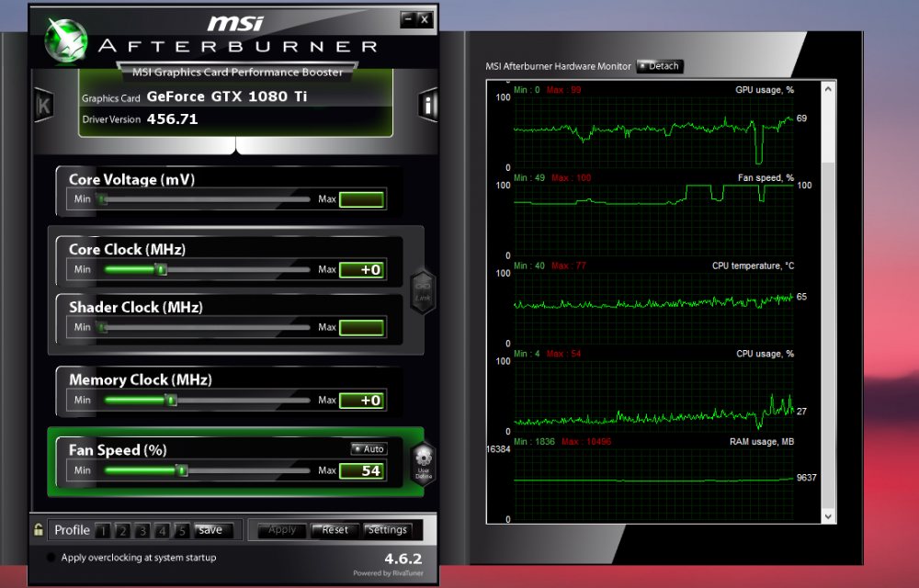Viewport: 919px width, 588px height.
Task: Click the information 'i' icon
Action: [x=427, y=105]
